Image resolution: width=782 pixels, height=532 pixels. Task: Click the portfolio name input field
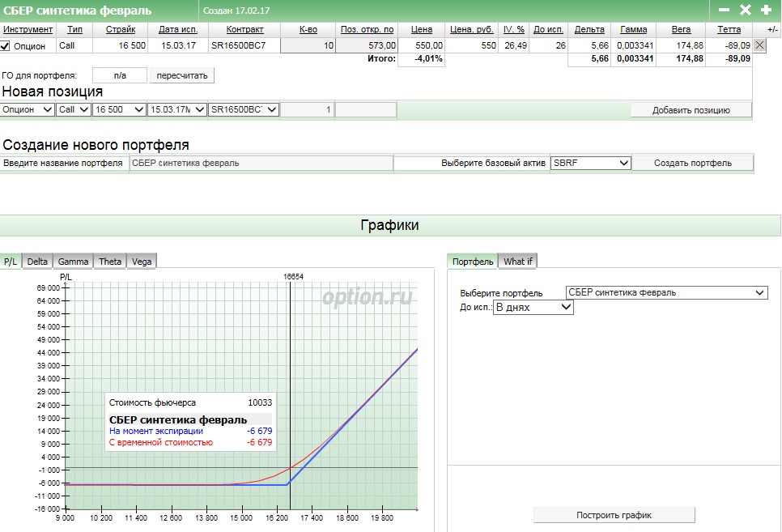(x=261, y=163)
